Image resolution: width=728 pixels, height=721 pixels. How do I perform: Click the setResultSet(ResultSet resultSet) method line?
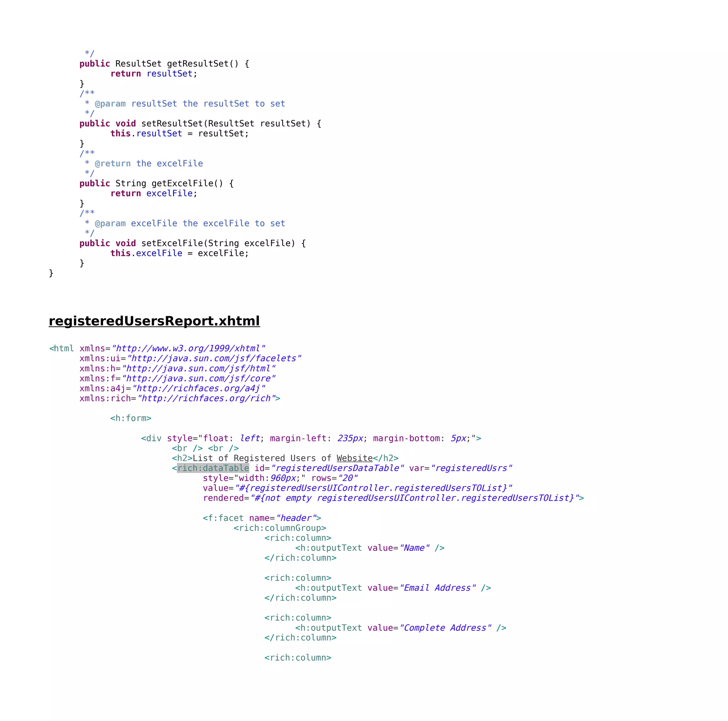(x=200, y=124)
